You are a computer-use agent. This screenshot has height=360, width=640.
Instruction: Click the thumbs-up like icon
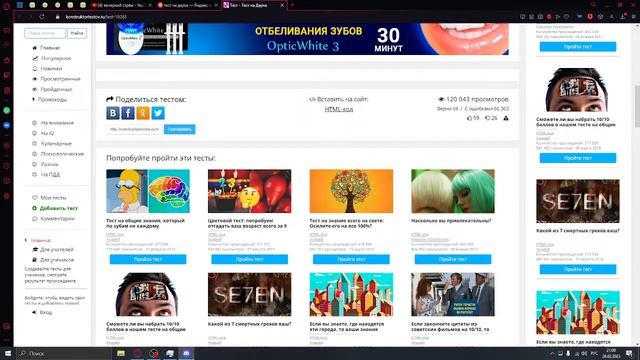[x=469, y=118]
